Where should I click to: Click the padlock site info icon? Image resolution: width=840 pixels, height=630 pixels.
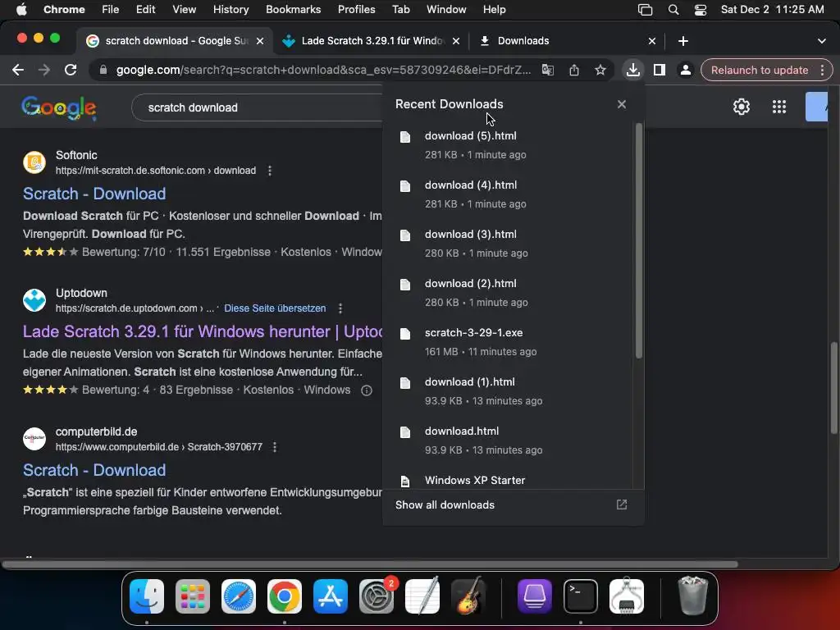[103, 71]
